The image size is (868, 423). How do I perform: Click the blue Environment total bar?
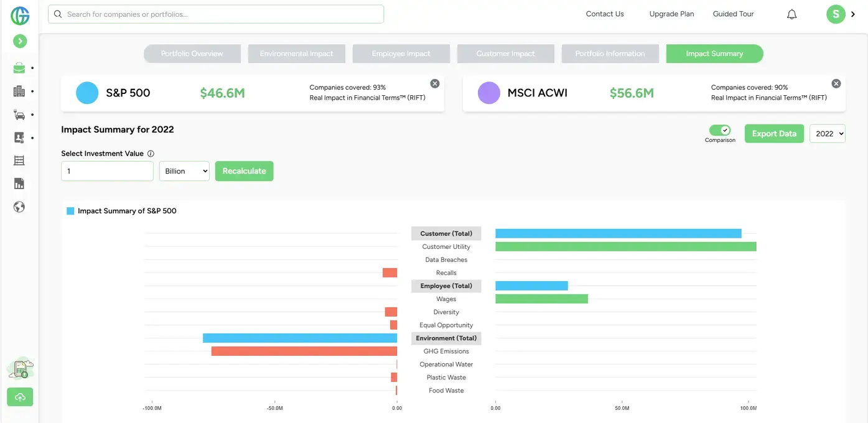[300, 338]
